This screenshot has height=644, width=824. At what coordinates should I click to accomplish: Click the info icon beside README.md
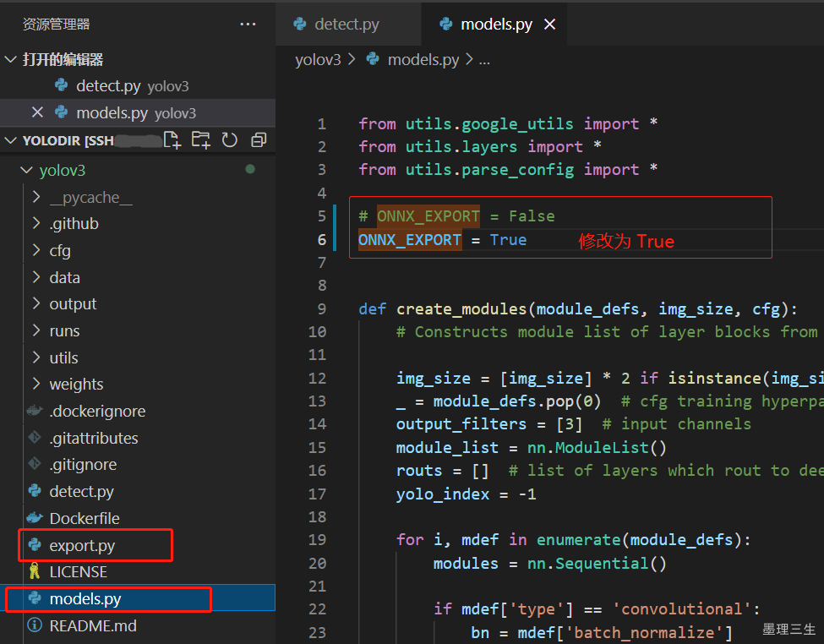point(35,625)
